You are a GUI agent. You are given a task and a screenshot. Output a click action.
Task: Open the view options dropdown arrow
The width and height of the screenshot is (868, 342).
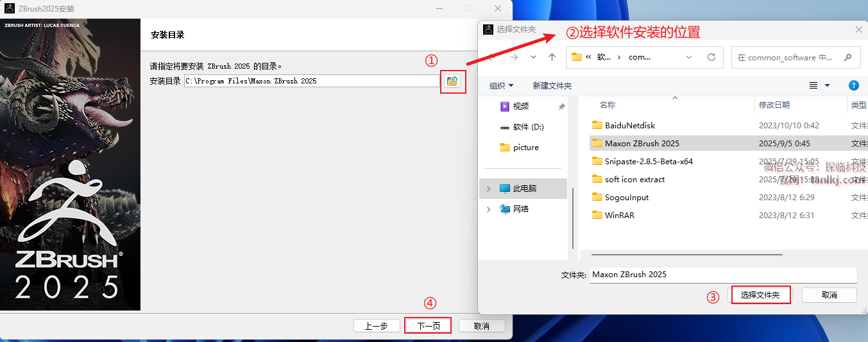point(827,85)
